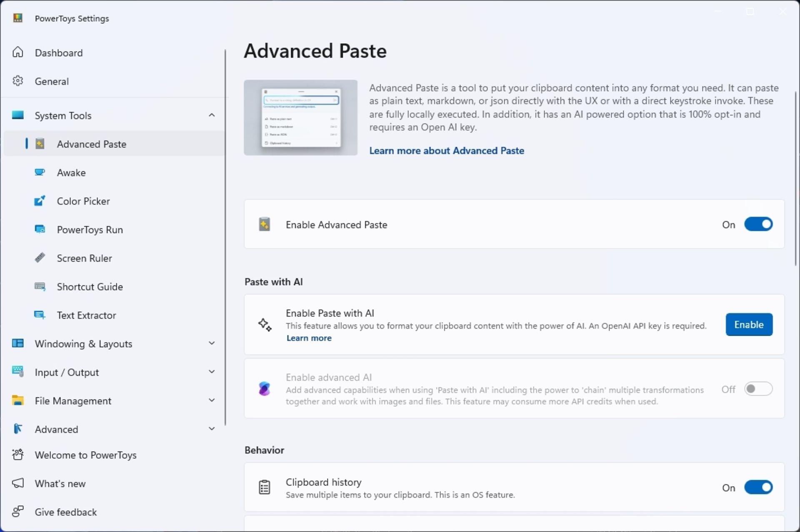Click the What's new megaphone icon
This screenshot has width=800, height=532.
coord(17,483)
